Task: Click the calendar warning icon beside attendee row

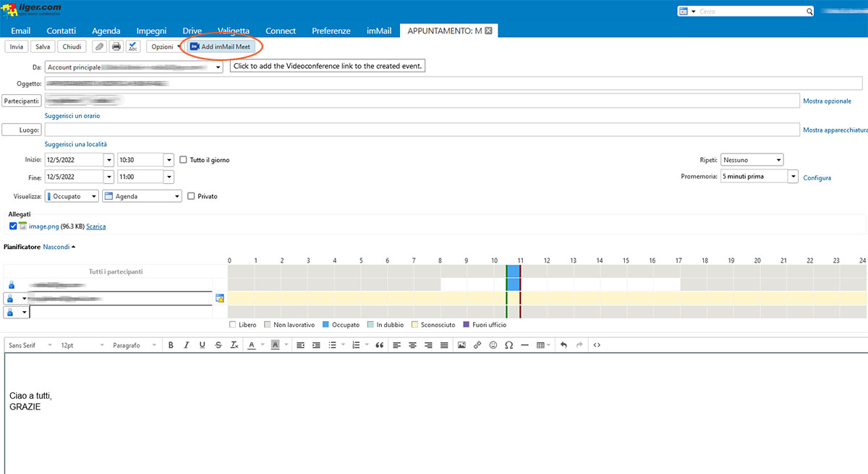Action: tap(219, 298)
